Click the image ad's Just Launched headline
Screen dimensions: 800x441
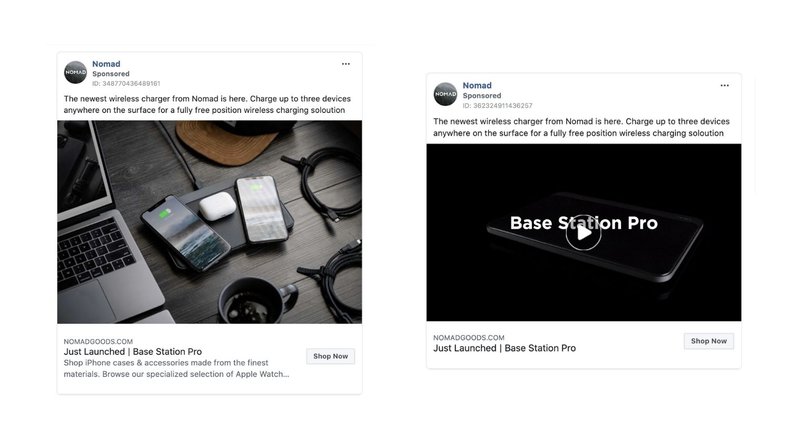133,352
